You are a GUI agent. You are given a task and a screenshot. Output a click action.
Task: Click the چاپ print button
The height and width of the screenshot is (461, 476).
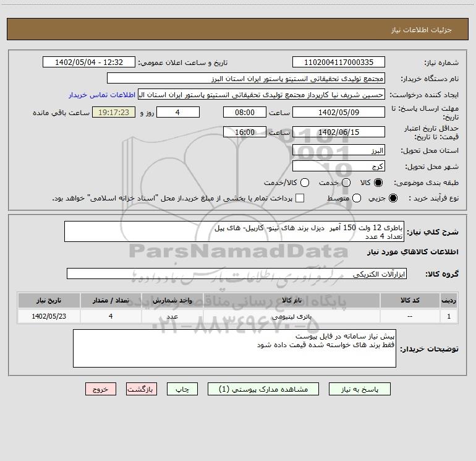point(182,389)
